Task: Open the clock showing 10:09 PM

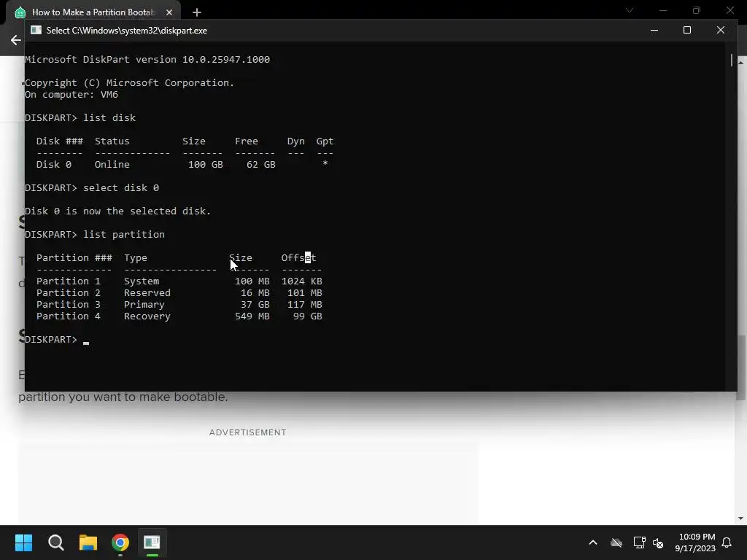Action: 695,542
